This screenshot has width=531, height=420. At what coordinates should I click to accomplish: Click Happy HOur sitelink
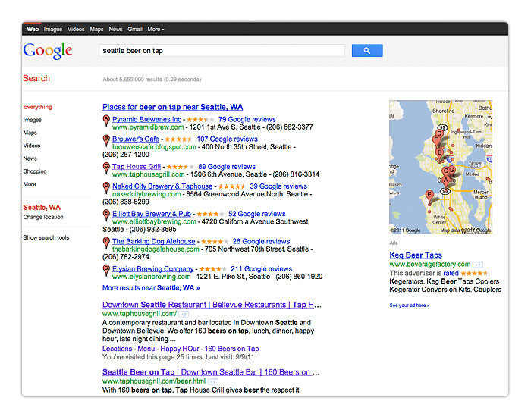tap(180, 349)
